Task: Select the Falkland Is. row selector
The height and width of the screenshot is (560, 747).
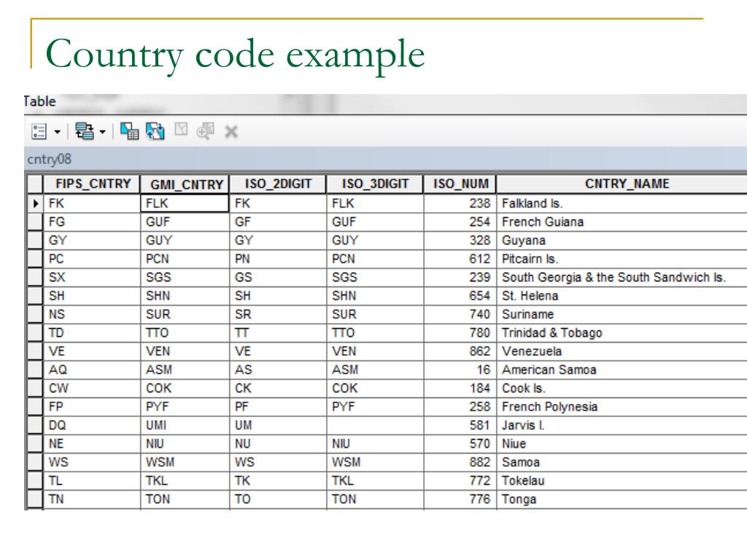Action: (x=35, y=203)
